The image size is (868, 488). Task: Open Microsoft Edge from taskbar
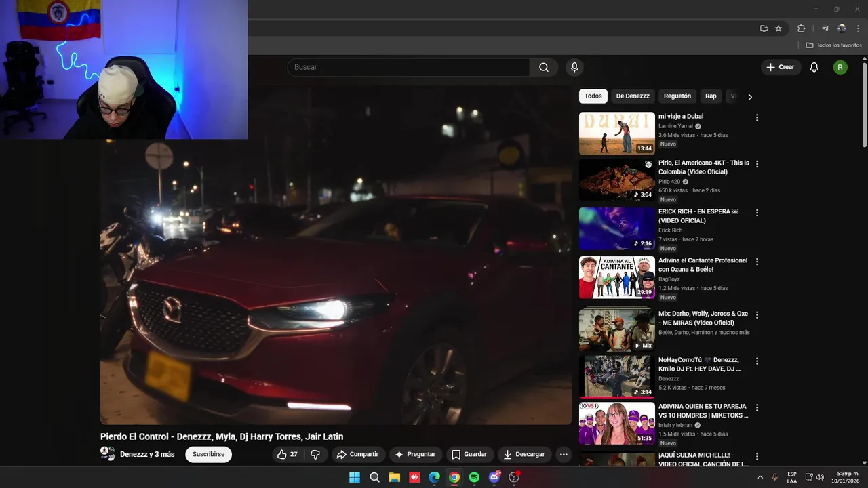click(434, 477)
